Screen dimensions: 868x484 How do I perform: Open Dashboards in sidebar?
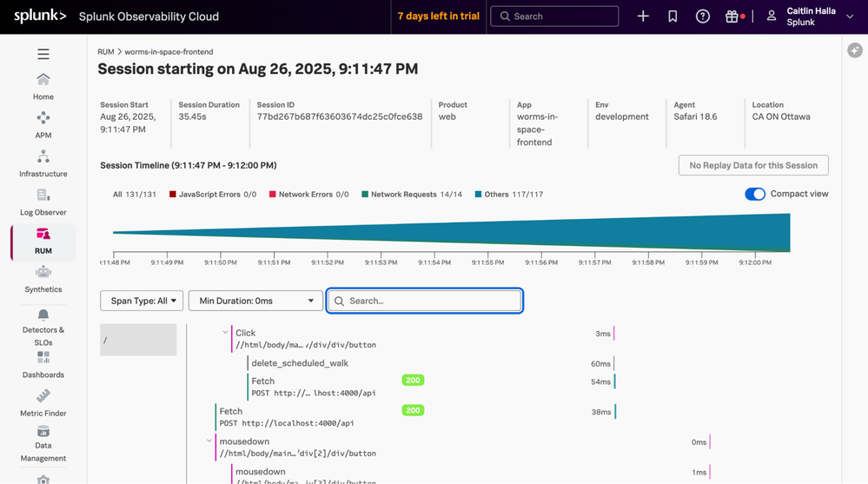[x=43, y=365]
